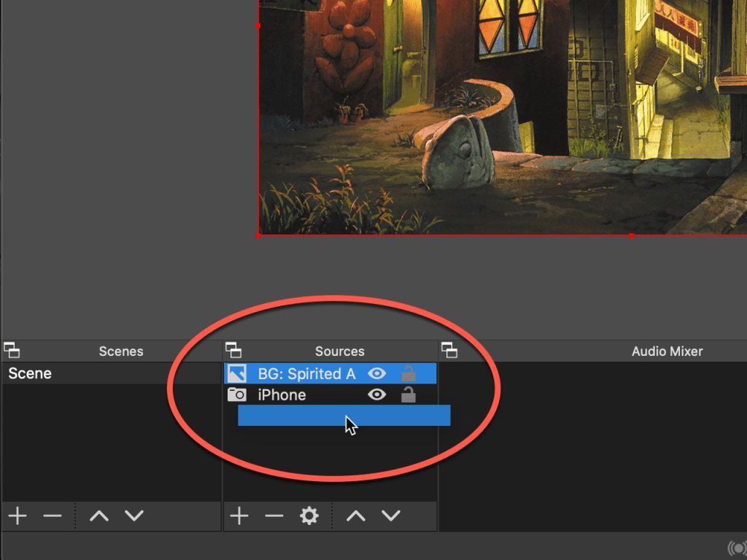Viewport: 747px width, 560px height.
Task: Select the Scene item in Scenes list
Action: (112, 373)
